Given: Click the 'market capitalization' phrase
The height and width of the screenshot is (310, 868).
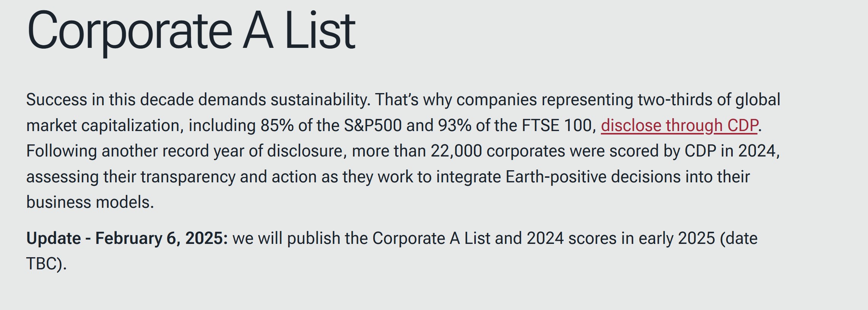Looking at the screenshot, I should pyautogui.click(x=105, y=125).
